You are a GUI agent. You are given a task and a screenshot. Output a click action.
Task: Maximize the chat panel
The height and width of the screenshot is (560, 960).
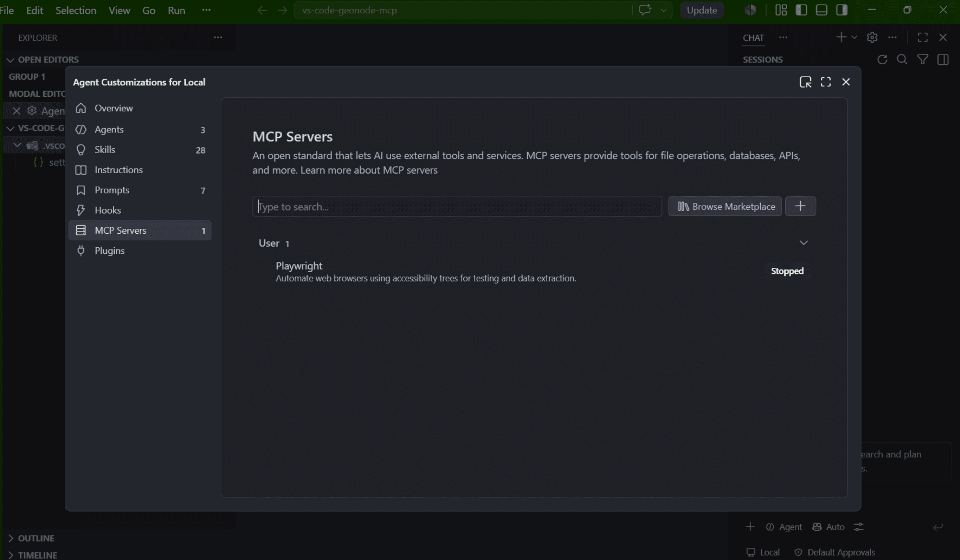pos(923,37)
